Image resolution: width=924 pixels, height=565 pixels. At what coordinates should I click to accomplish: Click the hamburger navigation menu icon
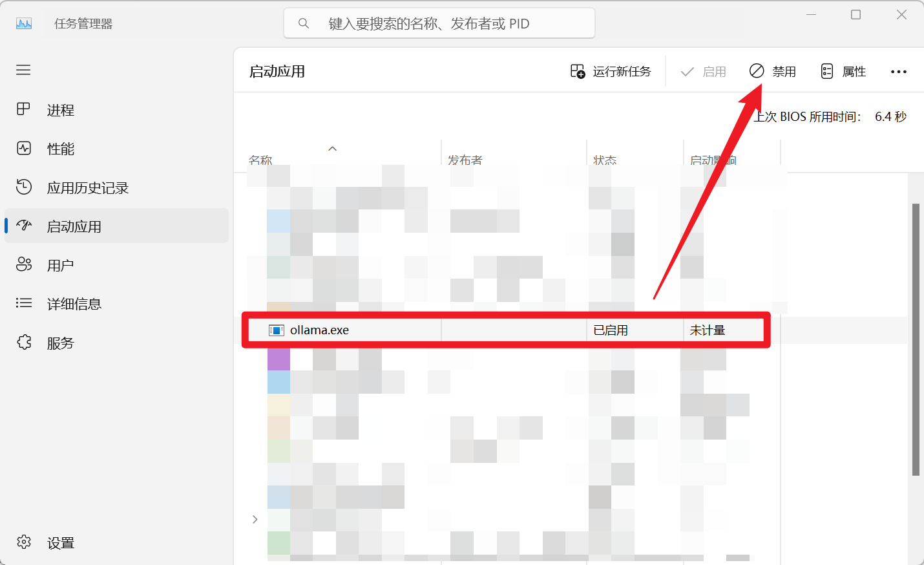[x=23, y=70]
